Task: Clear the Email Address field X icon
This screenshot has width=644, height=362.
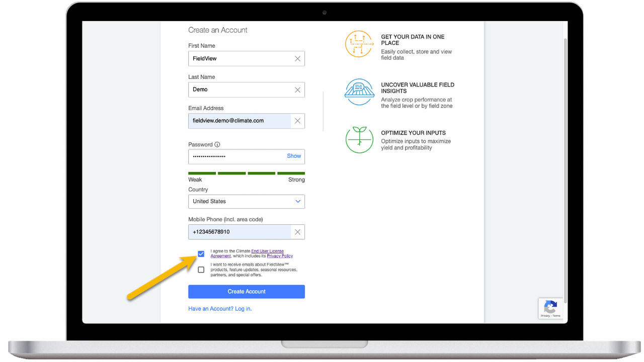Action: tap(297, 121)
